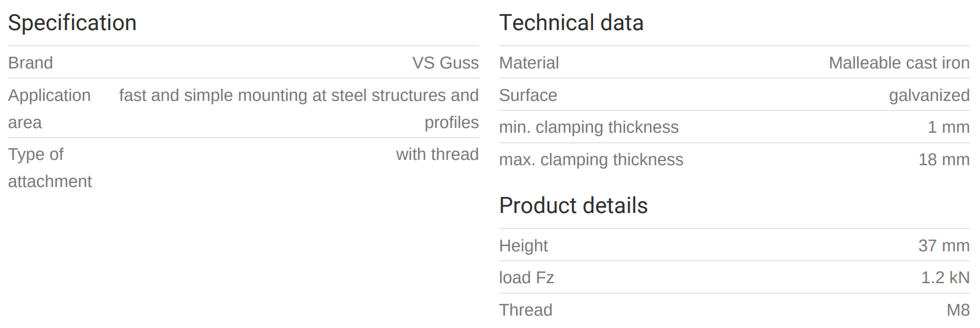Viewport: 980px width, 328px height.
Task: Click the 1 mm value
Action: click(948, 127)
